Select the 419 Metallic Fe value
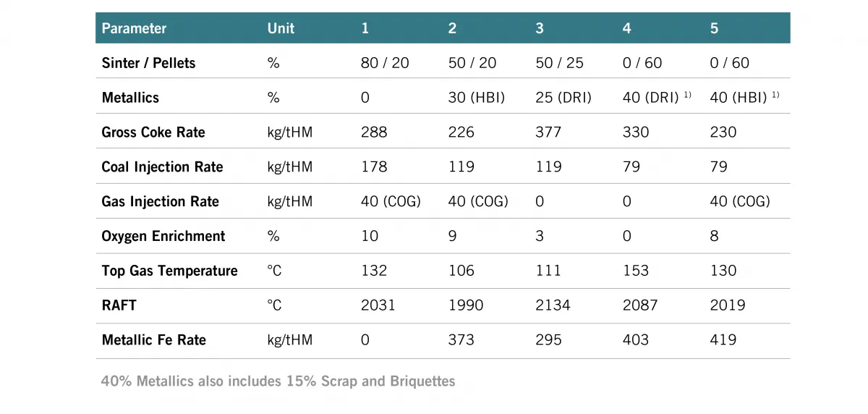Viewport: 868px width, 414px height. click(723, 340)
